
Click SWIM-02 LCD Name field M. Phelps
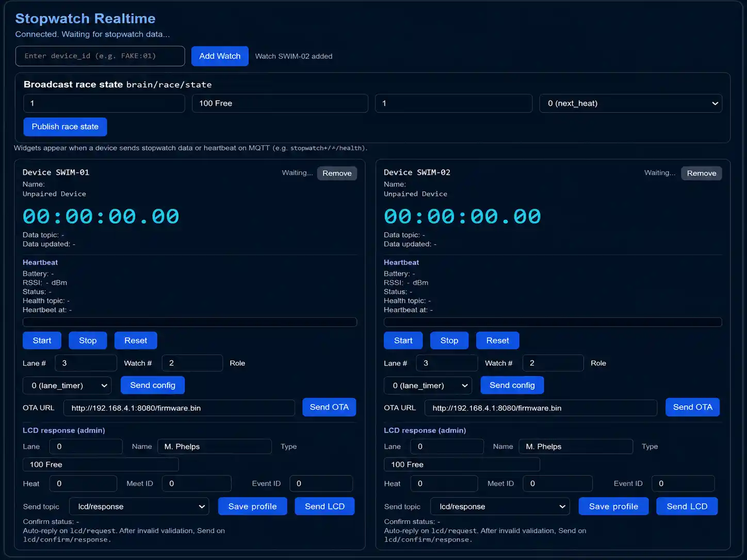576,447
